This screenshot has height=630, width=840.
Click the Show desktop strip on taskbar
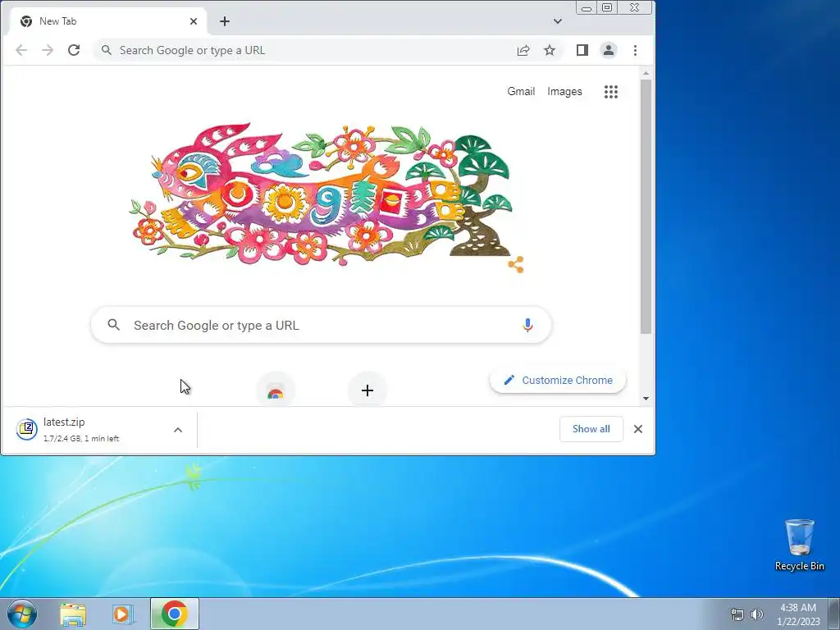pyautogui.click(x=834, y=614)
